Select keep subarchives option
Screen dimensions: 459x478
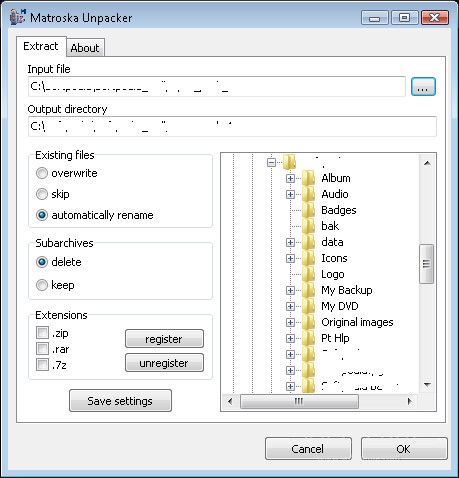click(42, 285)
